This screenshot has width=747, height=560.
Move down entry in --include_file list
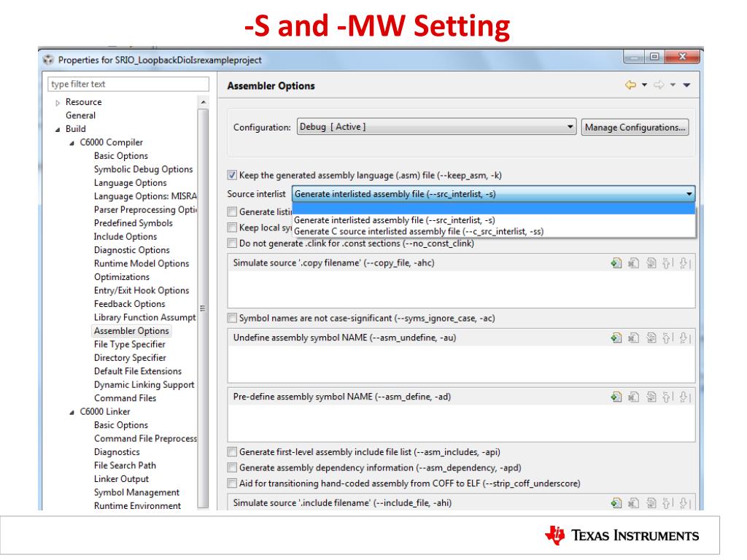(684, 503)
